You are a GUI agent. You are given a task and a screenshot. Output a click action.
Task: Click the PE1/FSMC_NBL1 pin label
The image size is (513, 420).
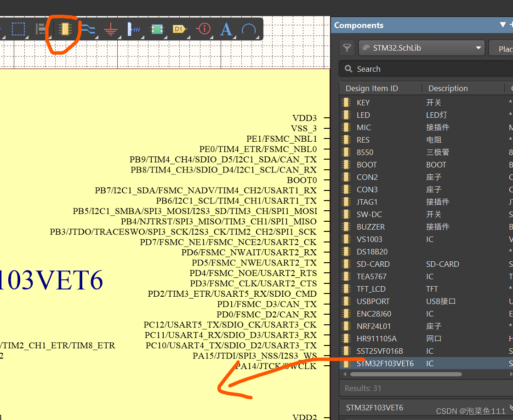coord(281,139)
